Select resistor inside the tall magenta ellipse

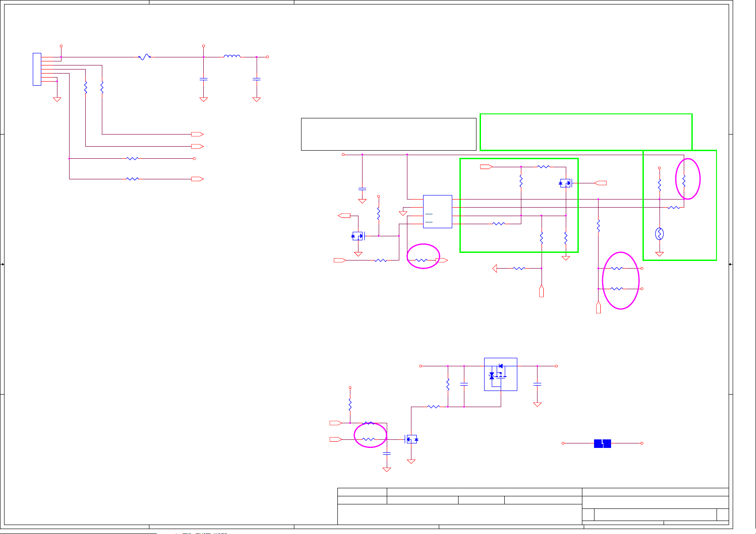click(684, 181)
